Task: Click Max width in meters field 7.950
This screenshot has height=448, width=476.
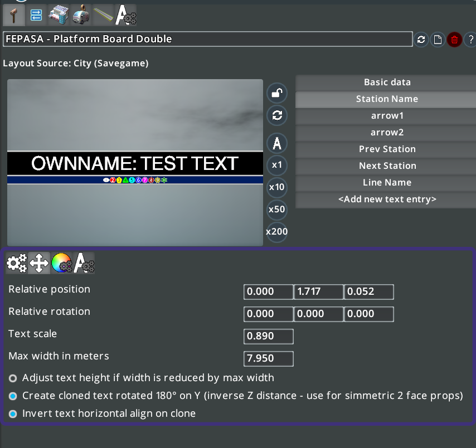Action: click(268, 358)
